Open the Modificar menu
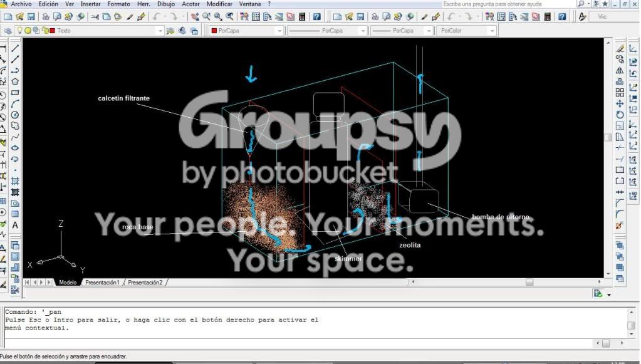Image resolution: width=641 pixels, height=364 pixels. click(219, 4)
